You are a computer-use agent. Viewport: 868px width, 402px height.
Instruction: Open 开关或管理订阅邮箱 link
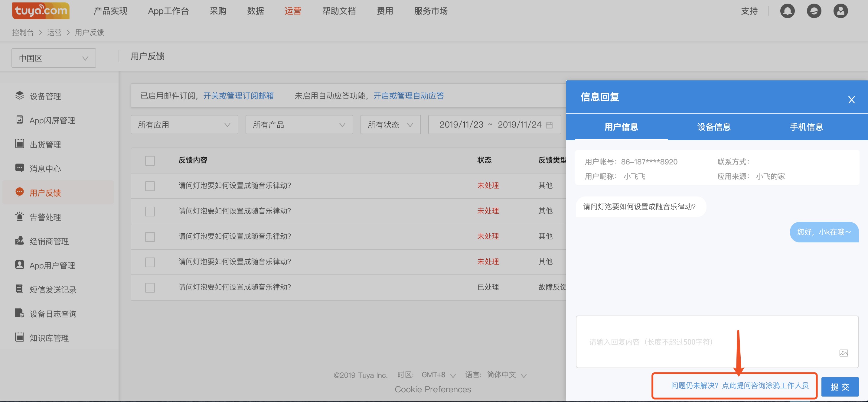238,96
